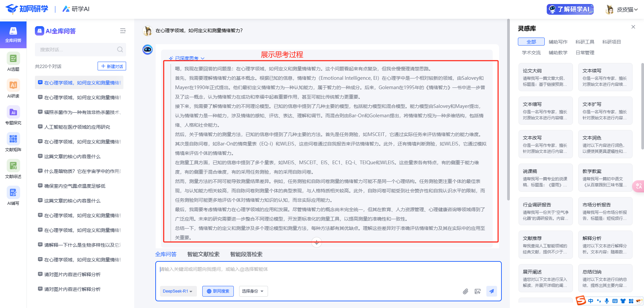The height and width of the screenshot is (308, 644).
Task: Select the 辅助写作 category filter
Action: tap(558, 42)
